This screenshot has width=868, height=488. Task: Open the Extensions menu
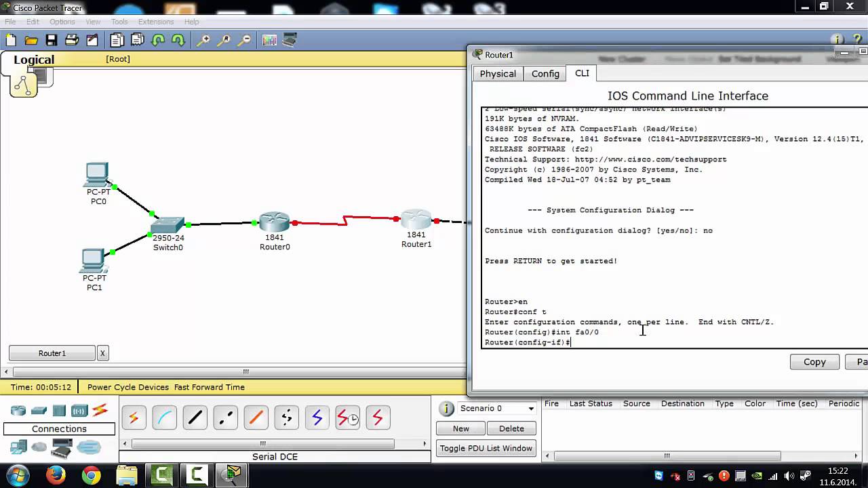point(156,22)
